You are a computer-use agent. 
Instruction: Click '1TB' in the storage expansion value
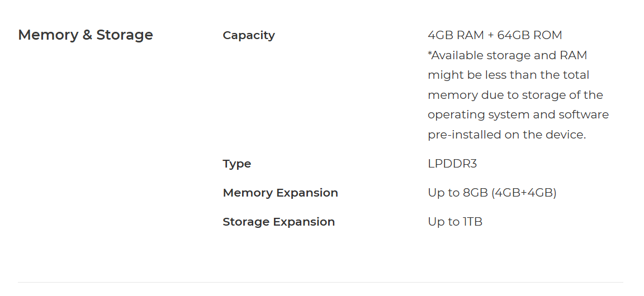coord(472,222)
